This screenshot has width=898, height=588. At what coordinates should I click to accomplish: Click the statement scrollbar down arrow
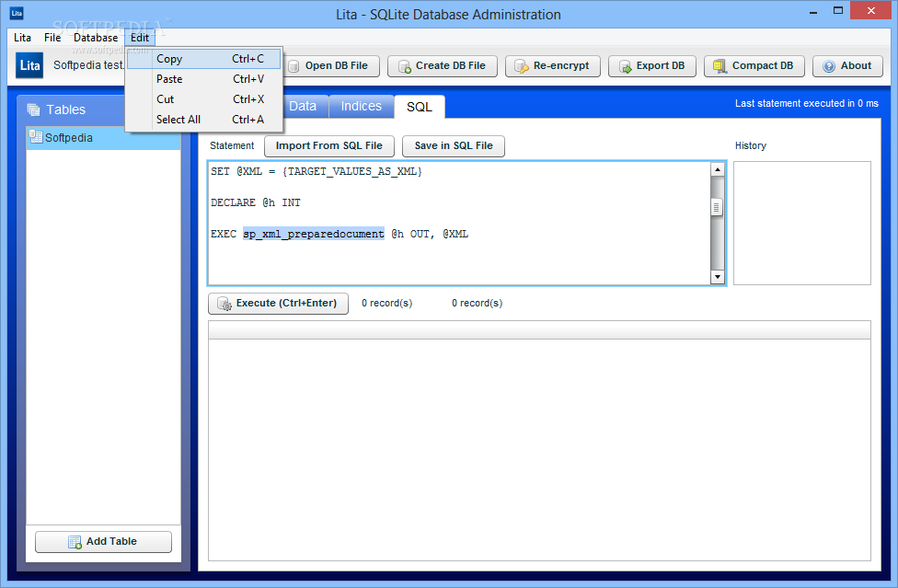click(717, 277)
